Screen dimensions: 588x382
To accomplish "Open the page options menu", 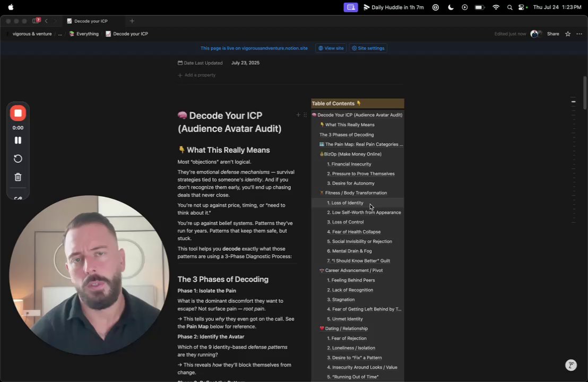I will [x=579, y=34].
